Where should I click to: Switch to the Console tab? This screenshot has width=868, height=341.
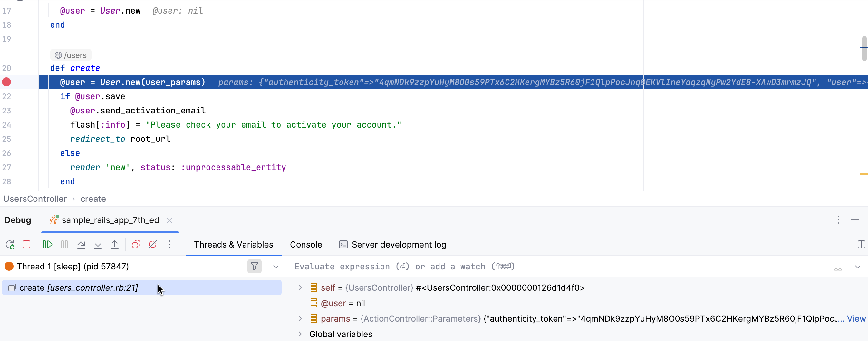(306, 245)
